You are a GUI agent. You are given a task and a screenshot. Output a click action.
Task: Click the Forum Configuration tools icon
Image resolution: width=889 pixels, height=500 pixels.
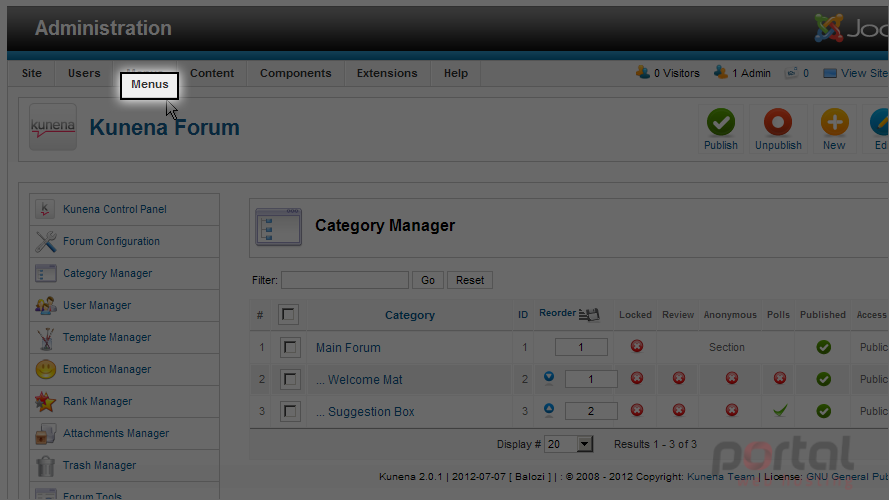[x=45, y=241]
